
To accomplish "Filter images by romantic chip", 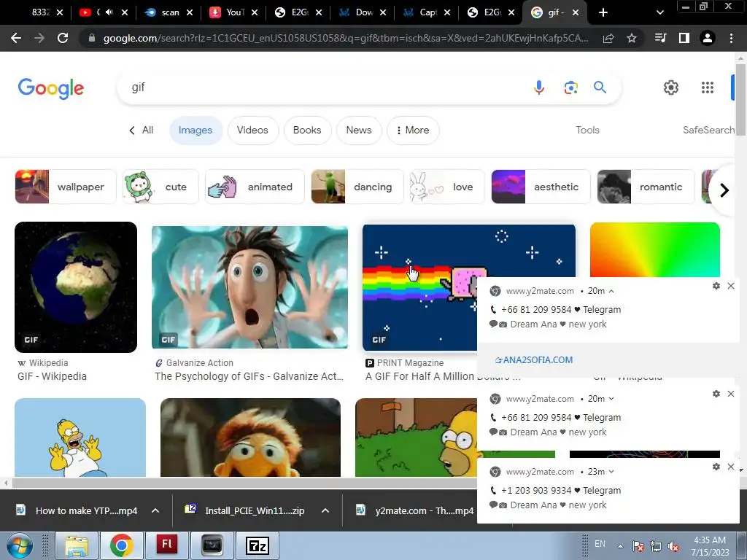I will [646, 187].
